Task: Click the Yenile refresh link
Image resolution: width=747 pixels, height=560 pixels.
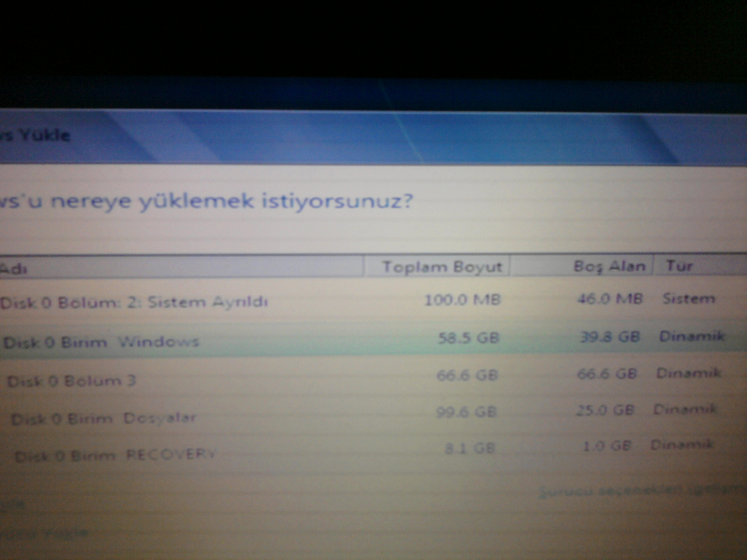Action: tap(13, 505)
